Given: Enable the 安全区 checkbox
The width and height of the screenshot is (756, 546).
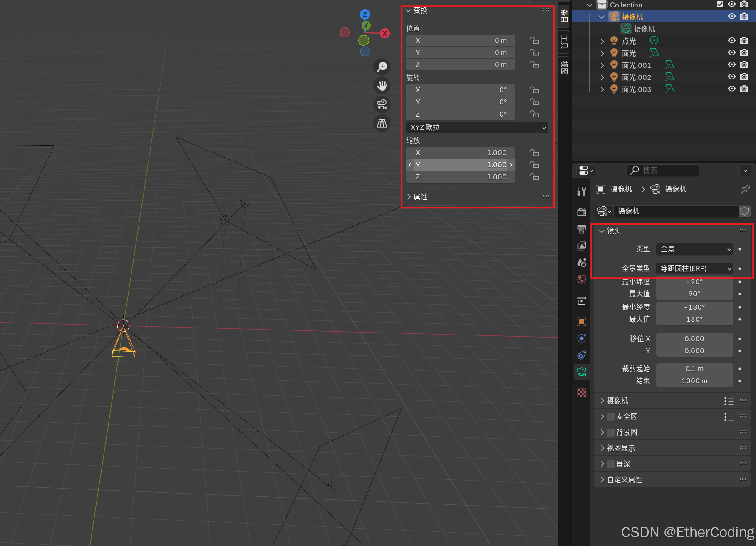Looking at the screenshot, I should 611,417.
